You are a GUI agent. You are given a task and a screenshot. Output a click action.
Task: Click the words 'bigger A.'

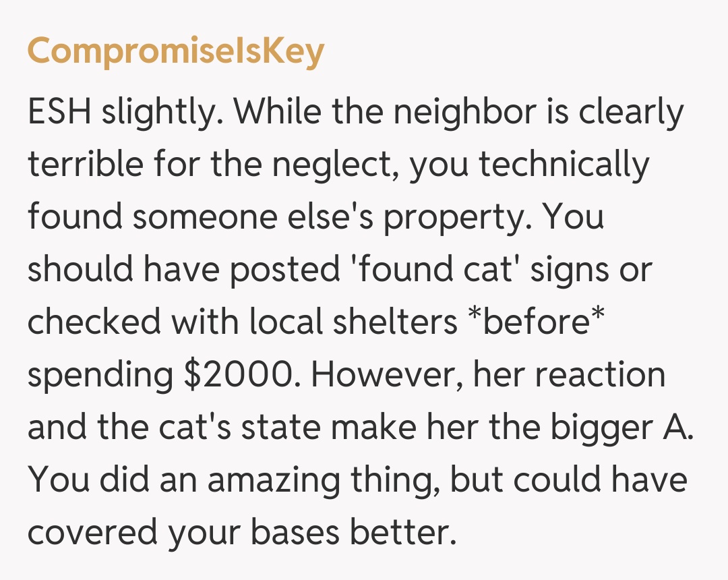point(620,428)
